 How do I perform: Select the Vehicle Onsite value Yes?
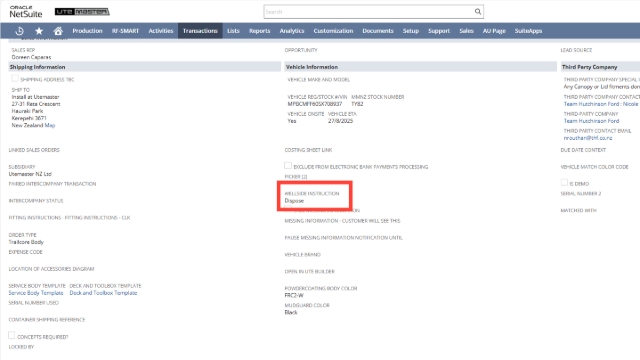coord(292,121)
